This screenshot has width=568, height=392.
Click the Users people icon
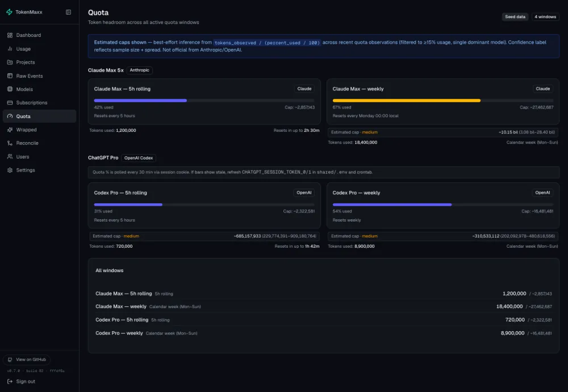click(x=10, y=156)
